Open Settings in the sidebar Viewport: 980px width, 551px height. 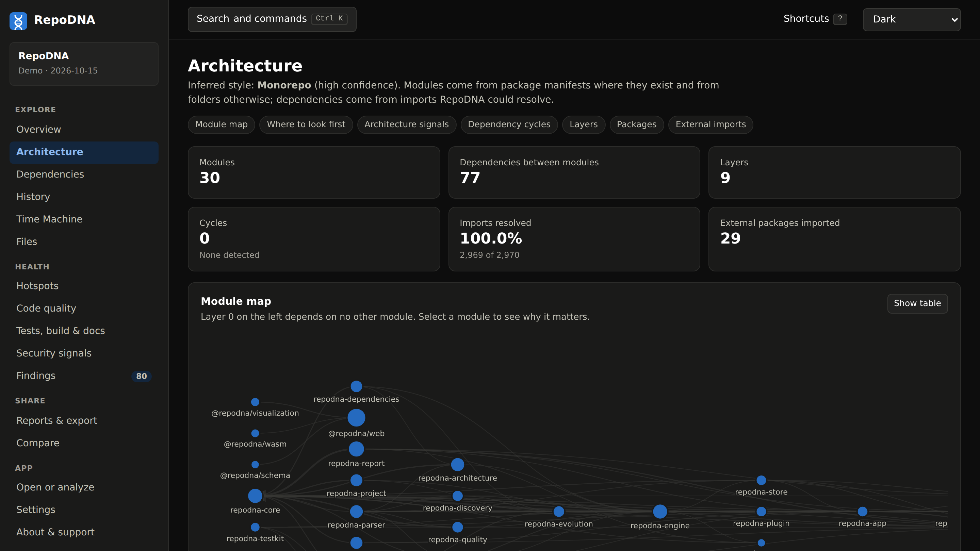(84, 510)
